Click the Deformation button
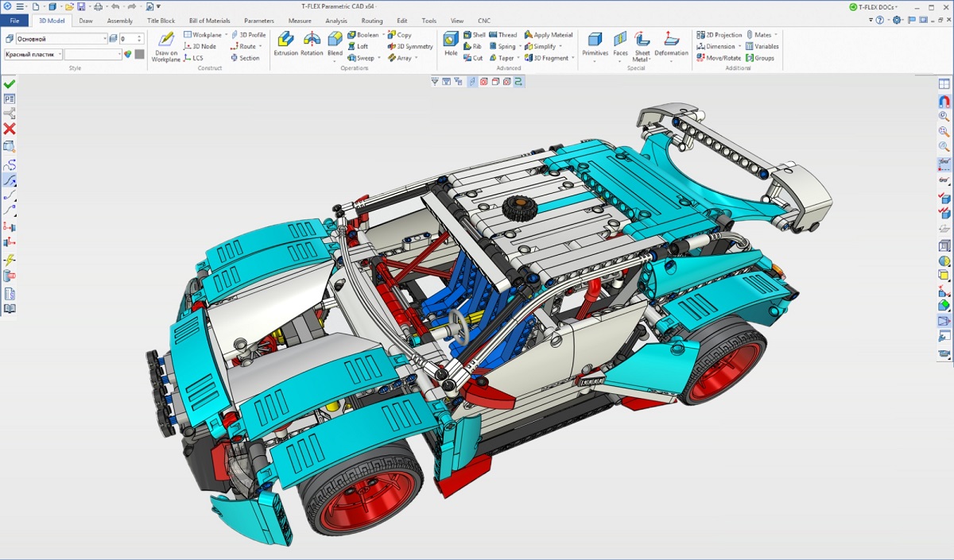Screen dimensions: 954x560 (x=671, y=46)
